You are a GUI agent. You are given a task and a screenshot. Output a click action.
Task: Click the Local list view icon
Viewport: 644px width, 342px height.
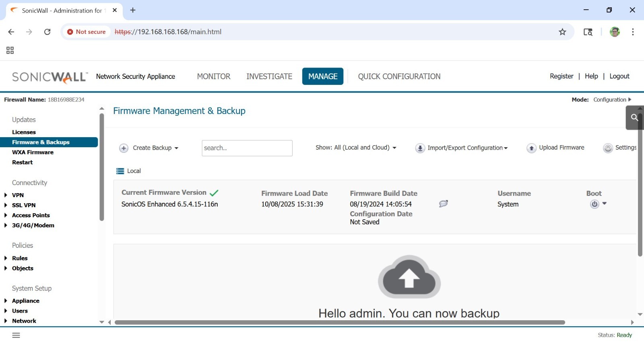coord(120,171)
